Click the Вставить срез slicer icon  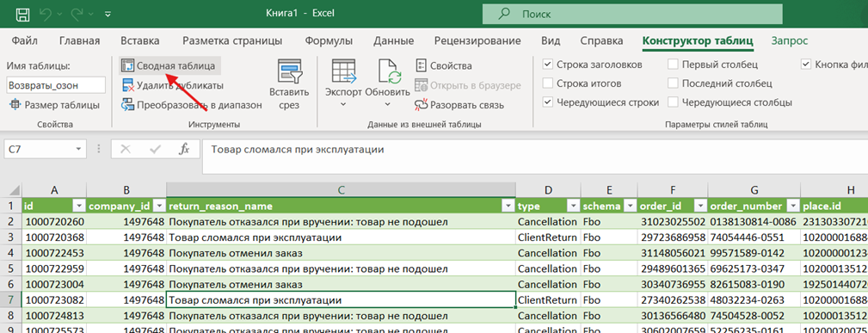click(289, 72)
